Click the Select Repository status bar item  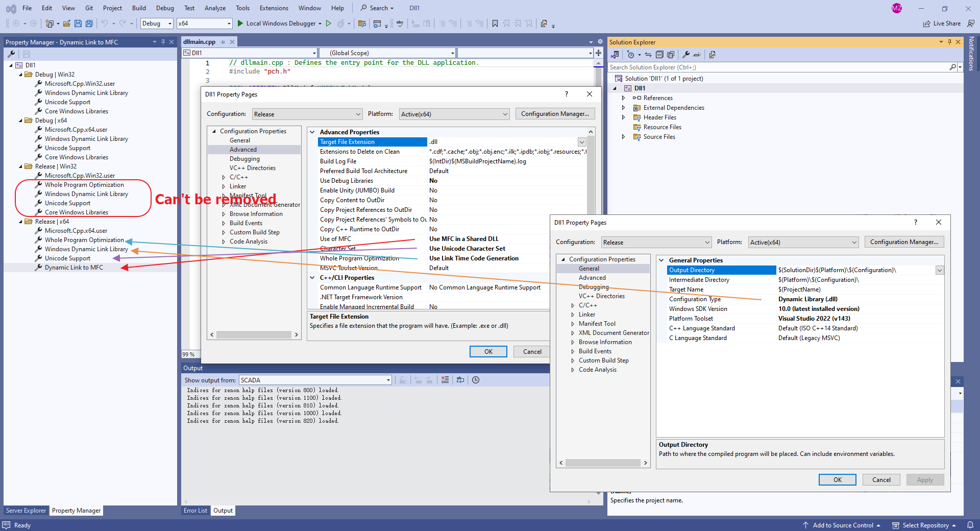[924, 525]
